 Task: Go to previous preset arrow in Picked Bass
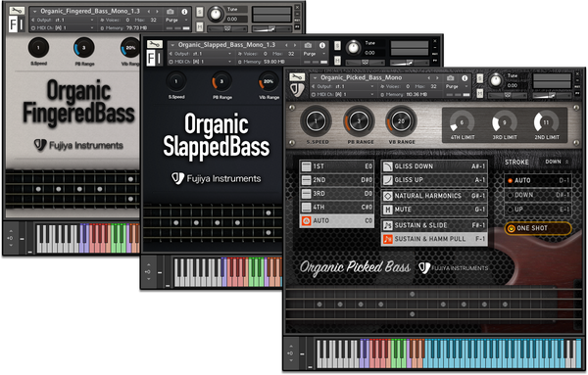click(429, 78)
